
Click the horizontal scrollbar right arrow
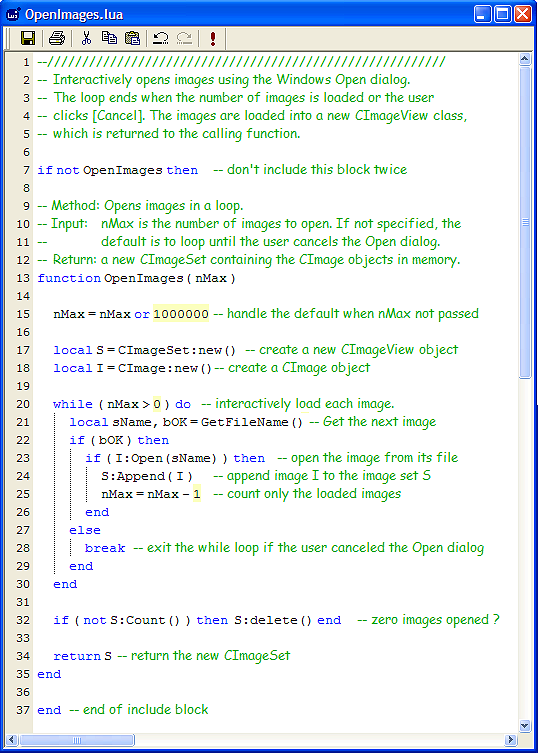[511, 740]
